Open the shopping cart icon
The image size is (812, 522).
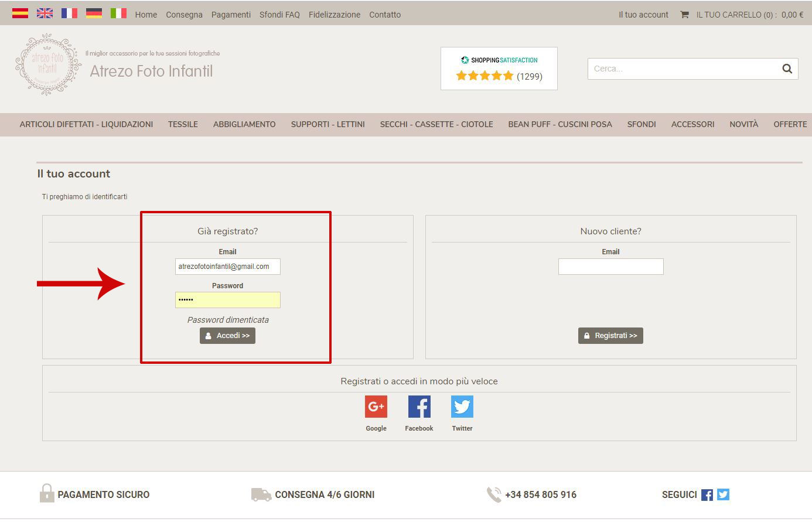[x=684, y=15]
